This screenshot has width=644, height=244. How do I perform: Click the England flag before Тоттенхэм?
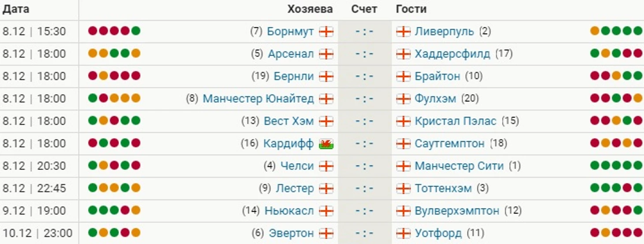point(403,189)
